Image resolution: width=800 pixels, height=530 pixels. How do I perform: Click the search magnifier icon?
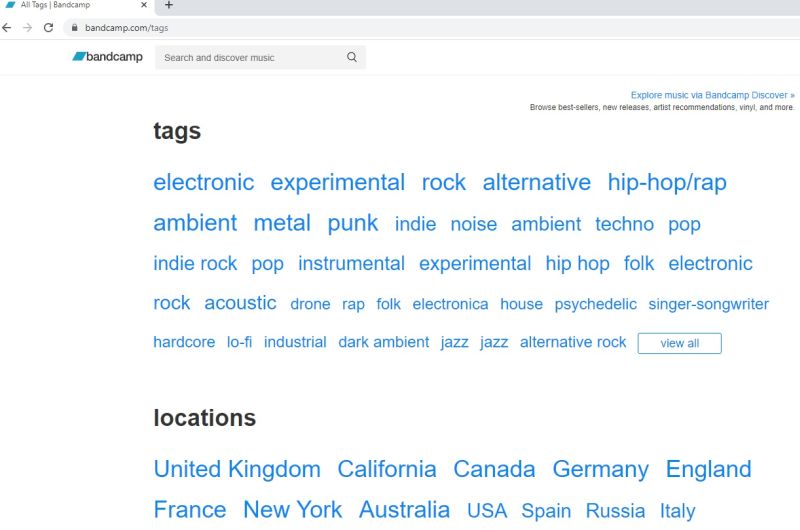pos(352,57)
